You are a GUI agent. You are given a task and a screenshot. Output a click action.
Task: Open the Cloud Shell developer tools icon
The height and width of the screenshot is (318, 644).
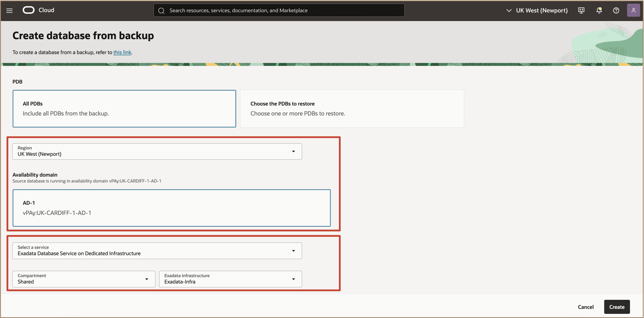click(x=581, y=10)
